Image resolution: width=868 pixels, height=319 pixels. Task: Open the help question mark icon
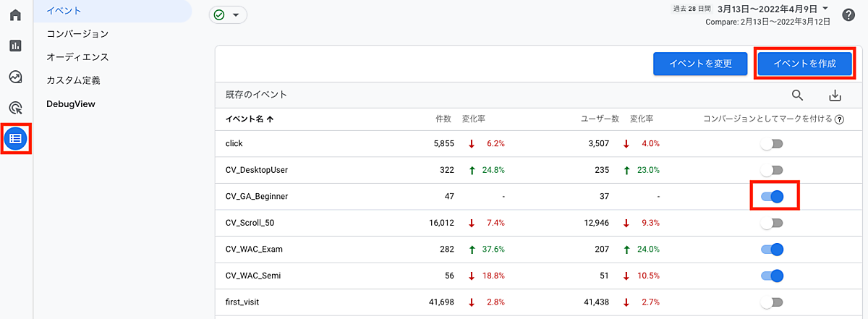(x=848, y=15)
